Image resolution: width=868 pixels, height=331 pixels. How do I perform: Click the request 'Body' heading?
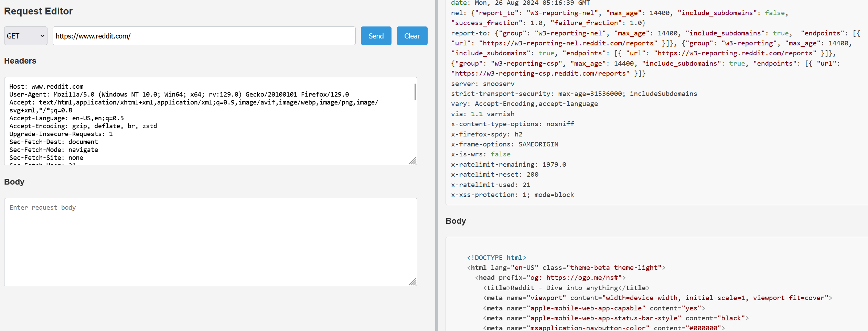point(14,182)
